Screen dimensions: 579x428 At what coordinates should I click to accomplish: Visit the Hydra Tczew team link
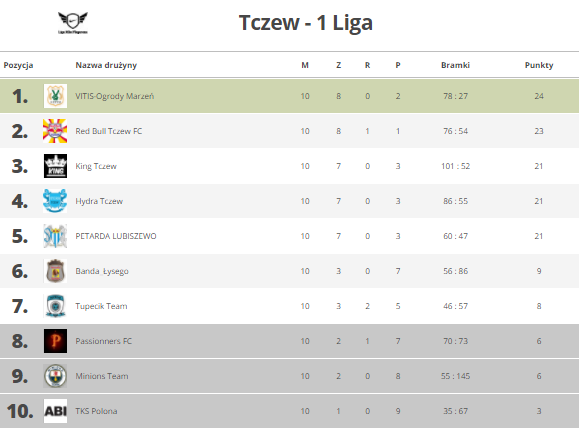(99, 201)
